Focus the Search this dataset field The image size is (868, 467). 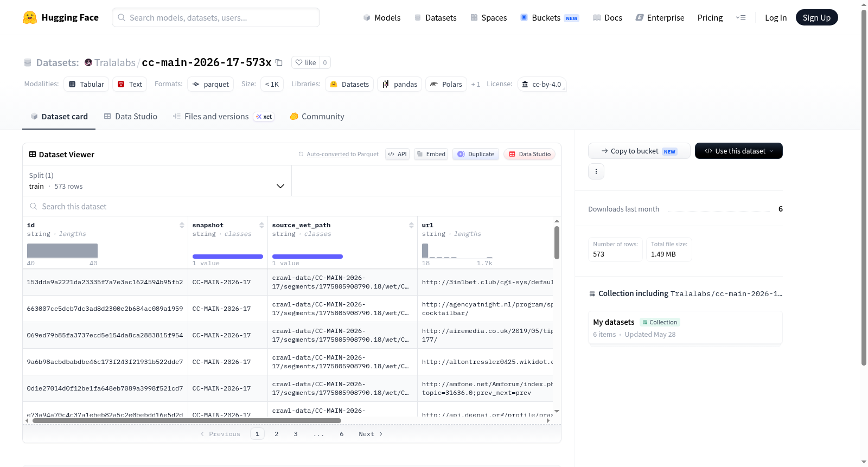[292, 206]
